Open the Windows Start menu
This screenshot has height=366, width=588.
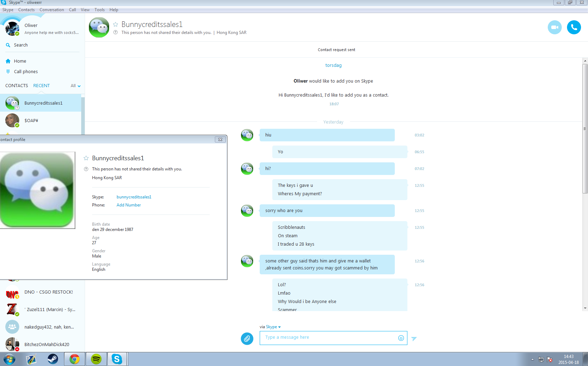9,359
